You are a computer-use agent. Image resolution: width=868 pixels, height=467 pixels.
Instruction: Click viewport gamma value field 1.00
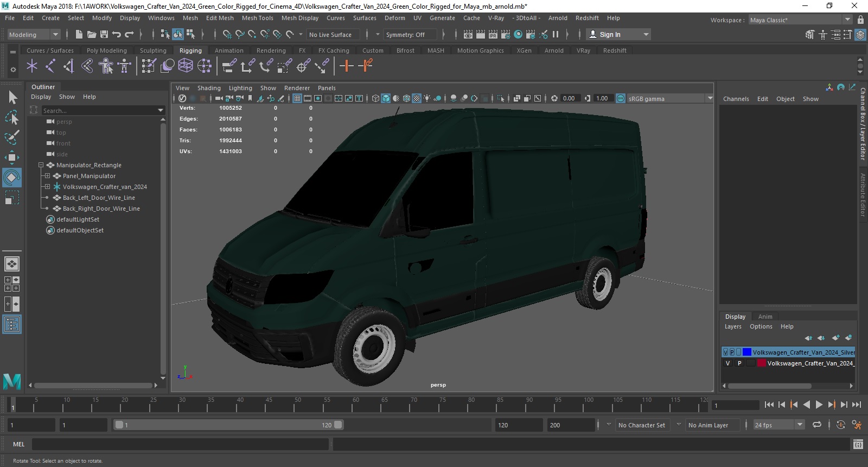coord(604,98)
